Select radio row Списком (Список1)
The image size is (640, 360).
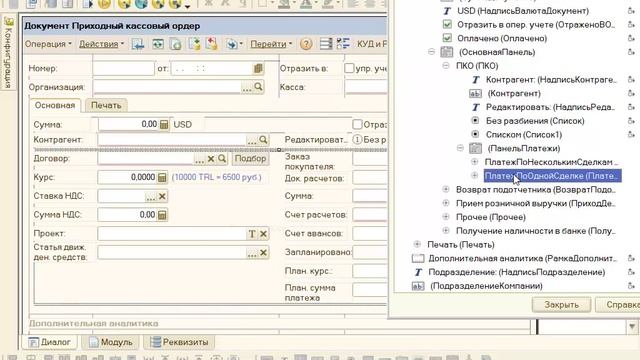tap(516, 135)
